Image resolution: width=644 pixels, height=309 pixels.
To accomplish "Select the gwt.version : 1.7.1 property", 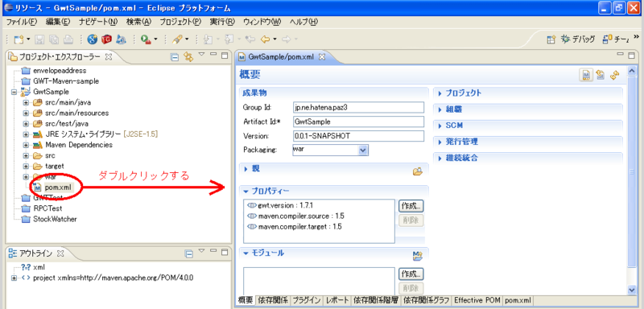I will (281, 205).
